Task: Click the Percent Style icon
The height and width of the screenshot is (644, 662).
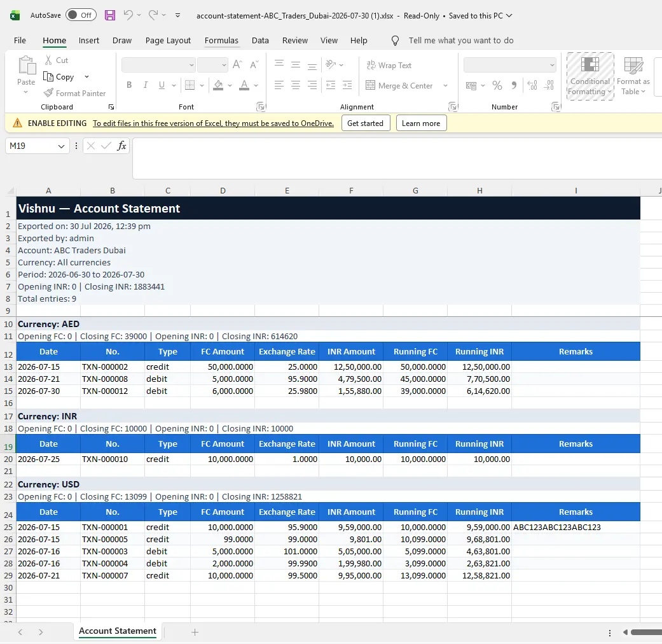Action: [x=497, y=85]
